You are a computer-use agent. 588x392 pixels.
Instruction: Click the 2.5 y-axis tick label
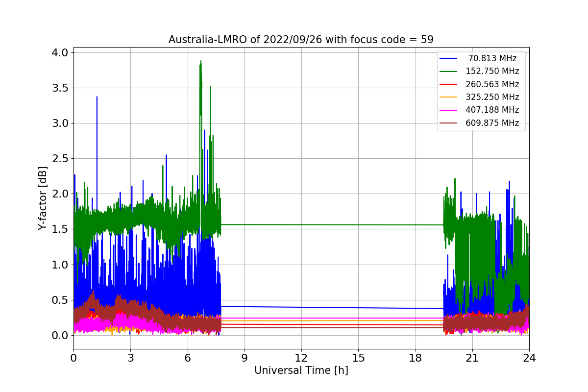click(x=60, y=158)
